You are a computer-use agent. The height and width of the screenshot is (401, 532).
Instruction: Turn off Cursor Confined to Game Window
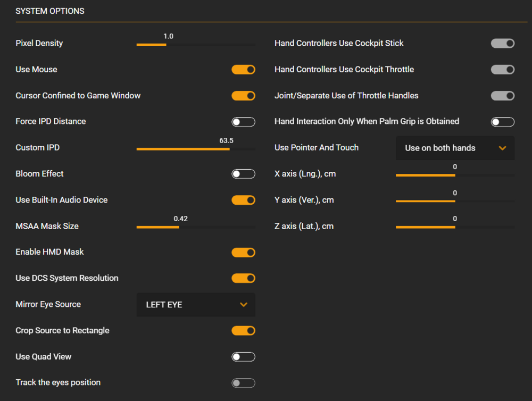point(243,96)
